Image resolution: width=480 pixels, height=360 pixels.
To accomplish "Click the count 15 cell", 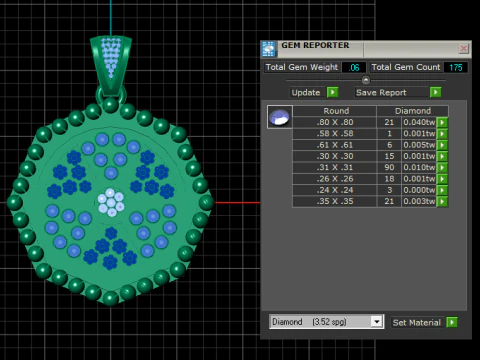I will coord(389,156).
